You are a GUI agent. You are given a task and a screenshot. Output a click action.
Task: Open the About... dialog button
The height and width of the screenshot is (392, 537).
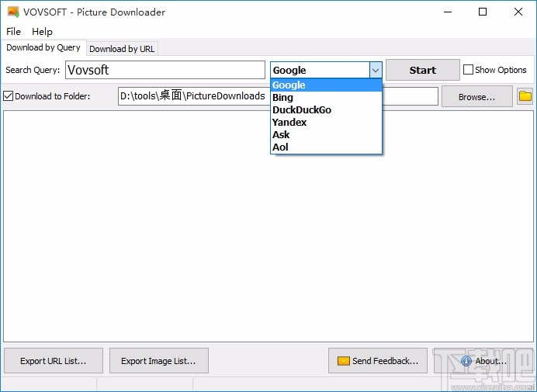pos(483,361)
